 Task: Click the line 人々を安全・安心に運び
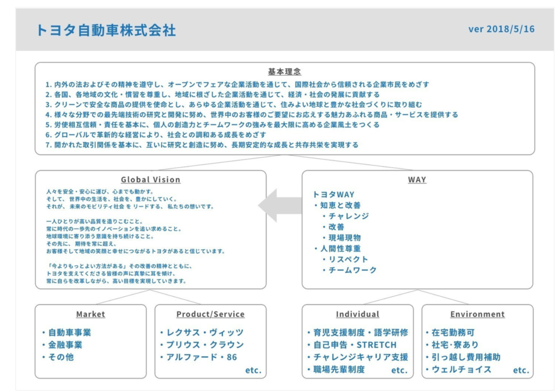click(100, 192)
